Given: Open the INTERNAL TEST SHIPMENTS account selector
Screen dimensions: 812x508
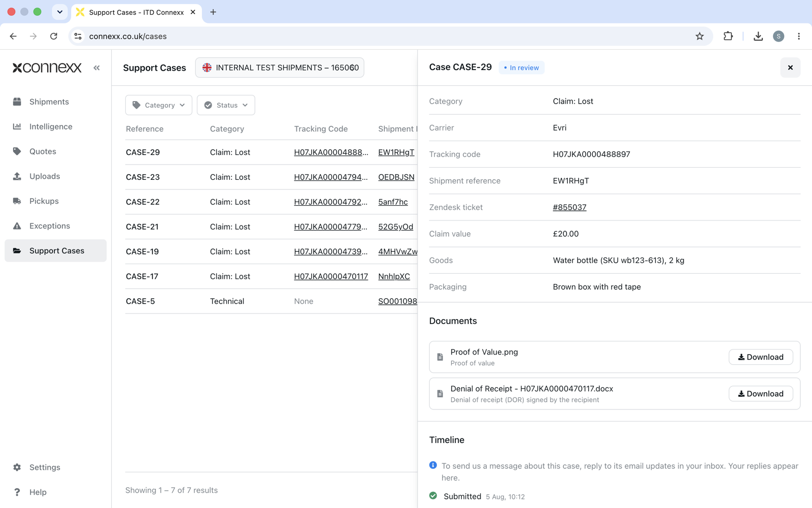Looking at the screenshot, I should 280,68.
